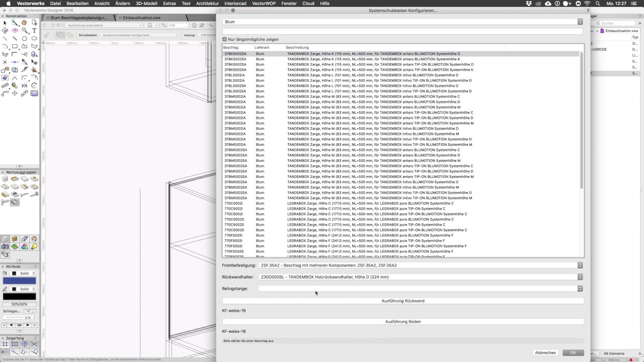Select the arrow Selection tool in Konstruktion palette
The image size is (644, 362).
click(5, 23)
